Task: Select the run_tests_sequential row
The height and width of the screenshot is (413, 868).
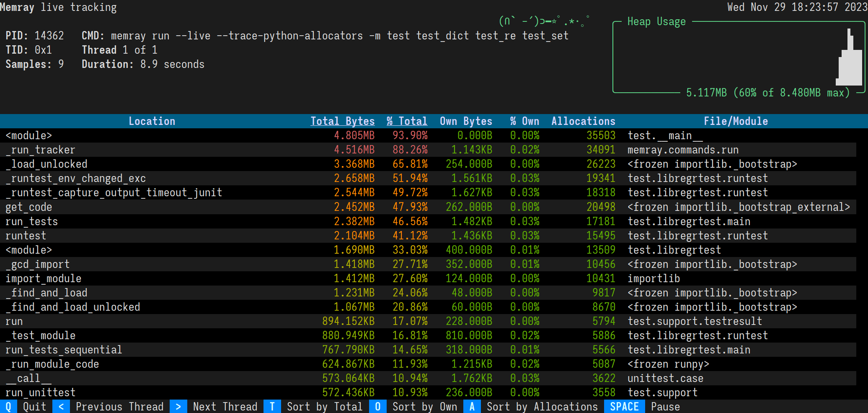Action: pos(428,350)
